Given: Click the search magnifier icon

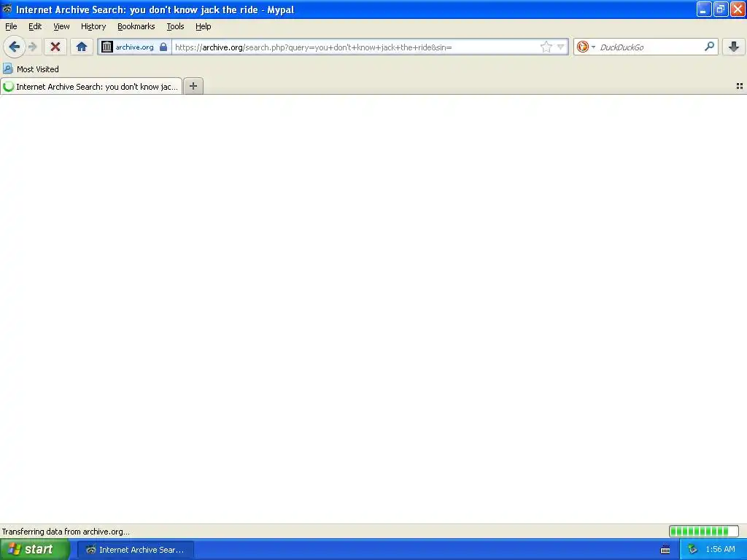Looking at the screenshot, I should coord(709,47).
